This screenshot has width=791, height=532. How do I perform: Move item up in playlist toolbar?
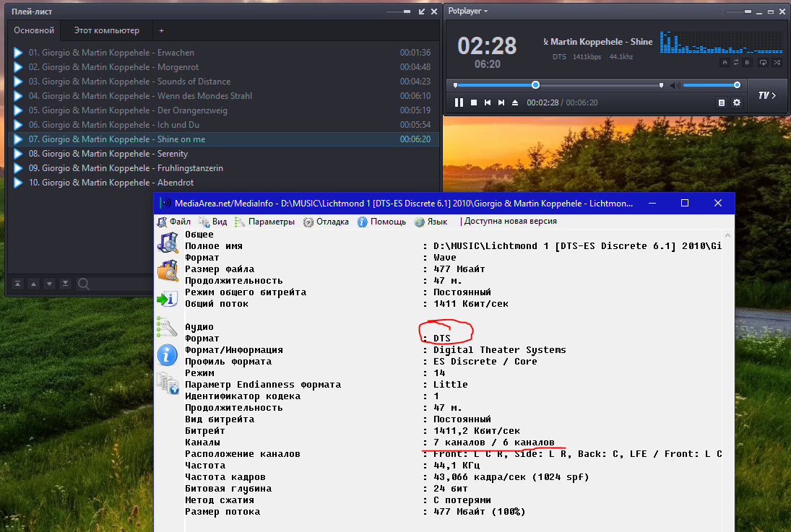point(33,284)
